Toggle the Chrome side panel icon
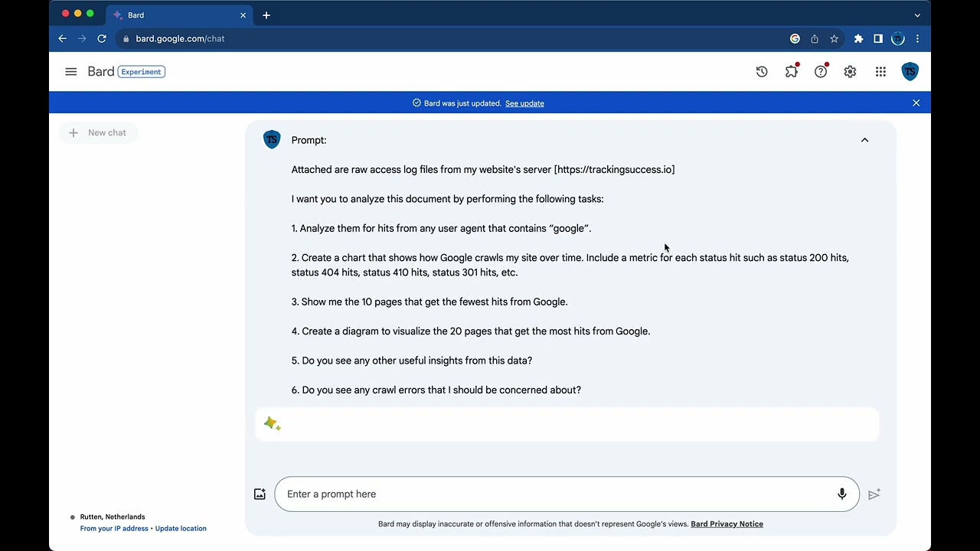The height and width of the screenshot is (551, 980). [878, 38]
